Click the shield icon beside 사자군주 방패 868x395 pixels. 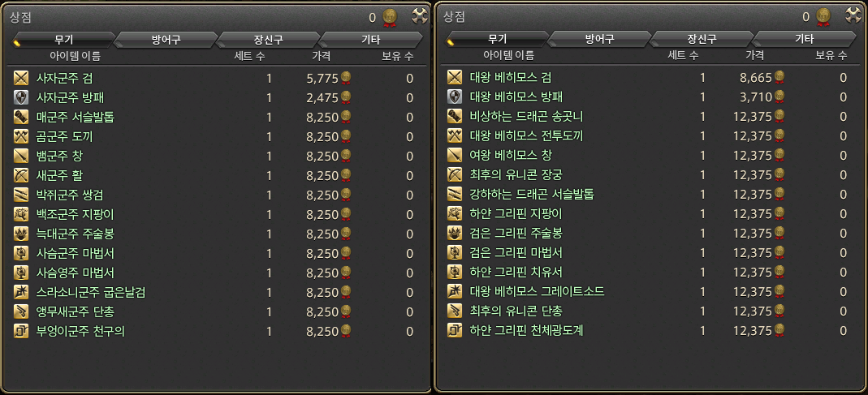pos(21,97)
